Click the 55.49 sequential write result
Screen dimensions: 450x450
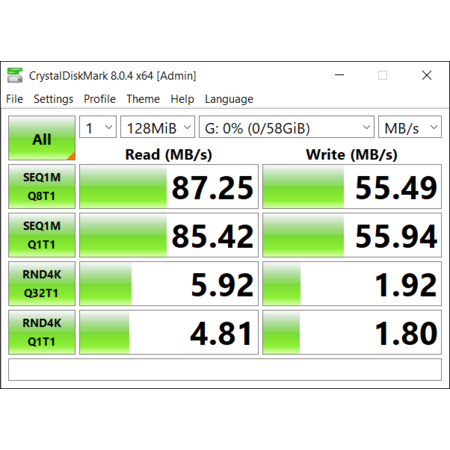pos(352,186)
